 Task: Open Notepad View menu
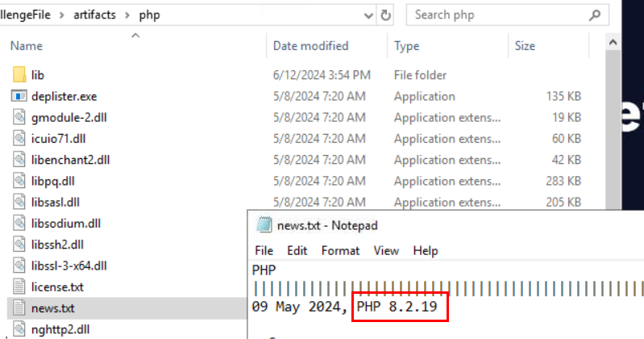(386, 250)
